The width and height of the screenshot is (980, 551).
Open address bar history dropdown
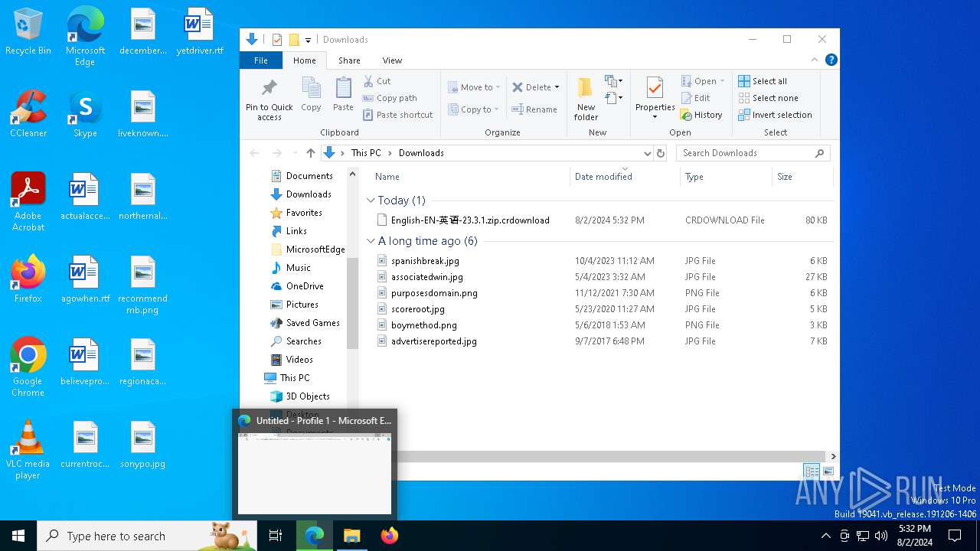coord(648,153)
